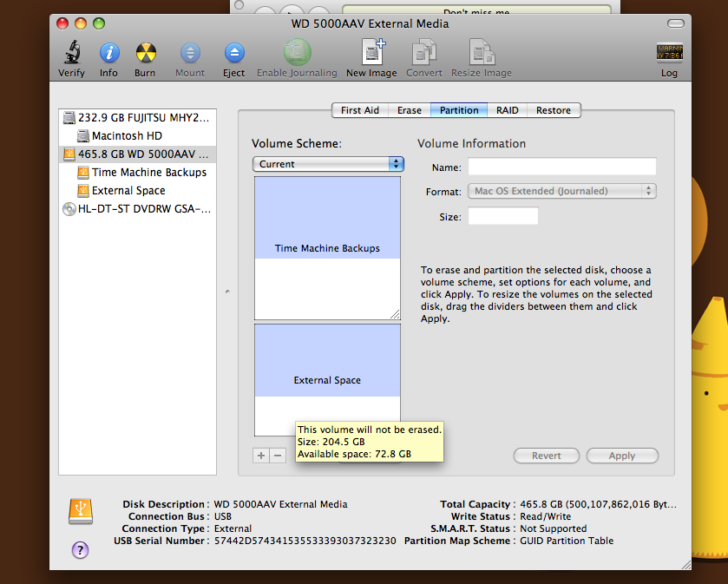Select External Space partition block
728x584 pixels.
coord(327,380)
